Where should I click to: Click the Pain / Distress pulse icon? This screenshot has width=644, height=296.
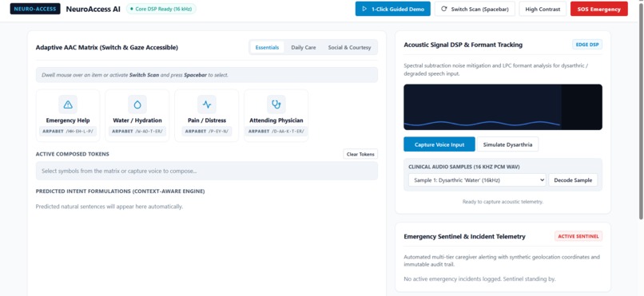pos(207,105)
